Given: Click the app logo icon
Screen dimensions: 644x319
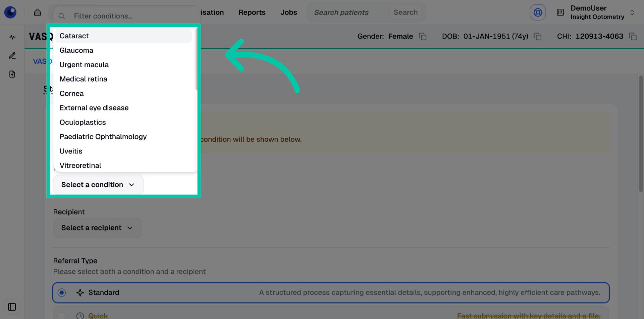Looking at the screenshot, I should coord(10,12).
